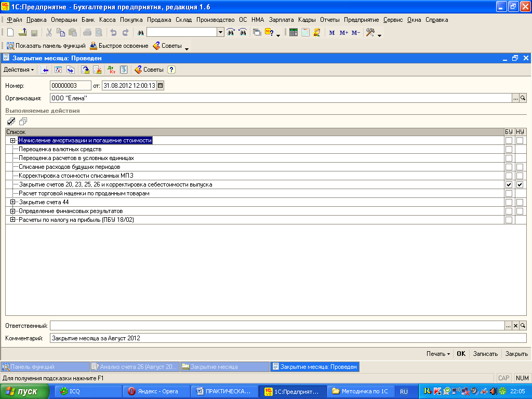Click the post document icon in toolbar
532x399 pixels.
[x=85, y=70]
